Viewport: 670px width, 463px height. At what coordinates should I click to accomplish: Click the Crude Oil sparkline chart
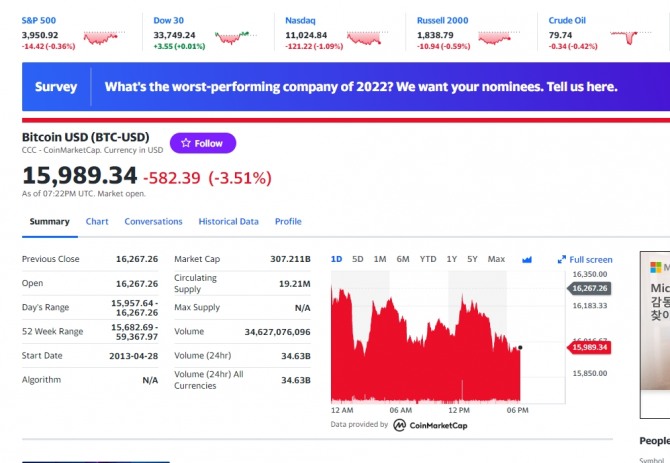pyautogui.click(x=631, y=38)
